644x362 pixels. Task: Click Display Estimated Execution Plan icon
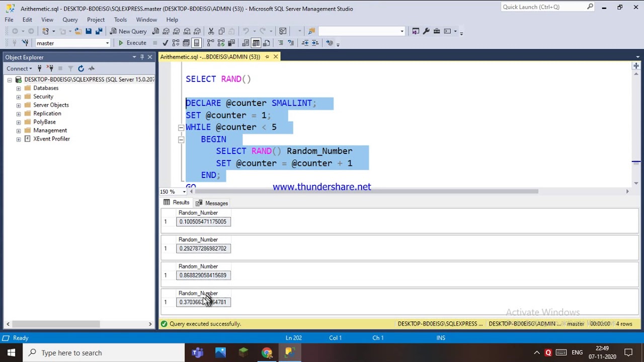tap(176, 43)
